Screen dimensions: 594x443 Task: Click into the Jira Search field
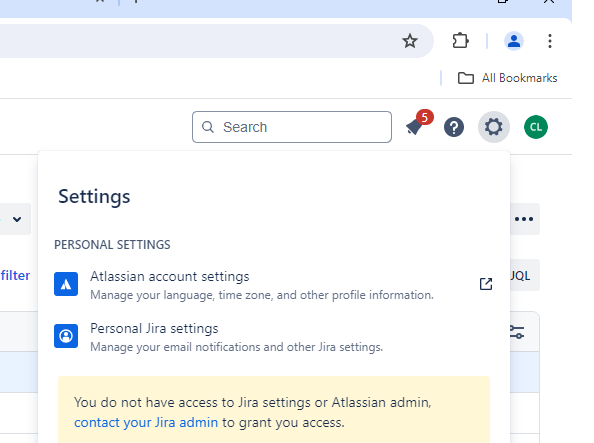pyautogui.click(x=292, y=127)
